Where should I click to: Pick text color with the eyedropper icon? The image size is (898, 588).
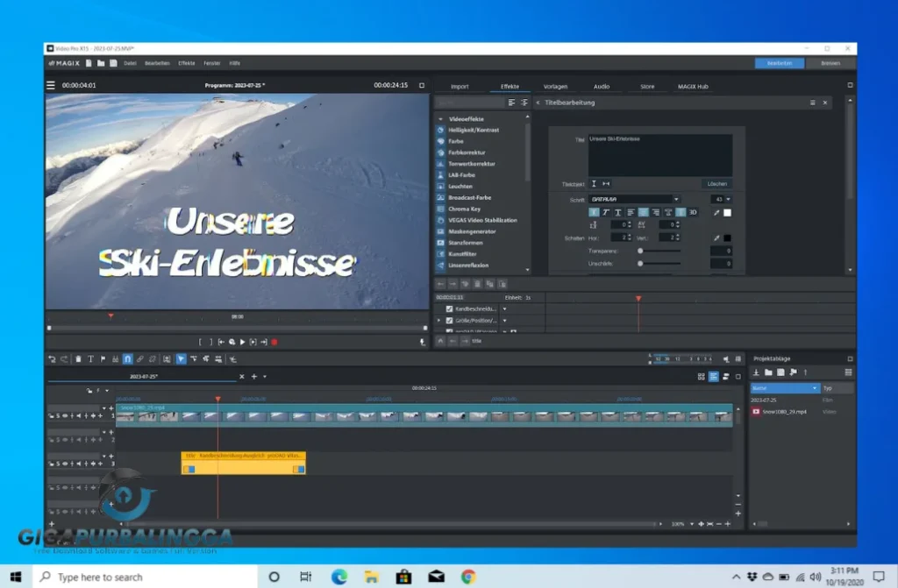(x=716, y=213)
